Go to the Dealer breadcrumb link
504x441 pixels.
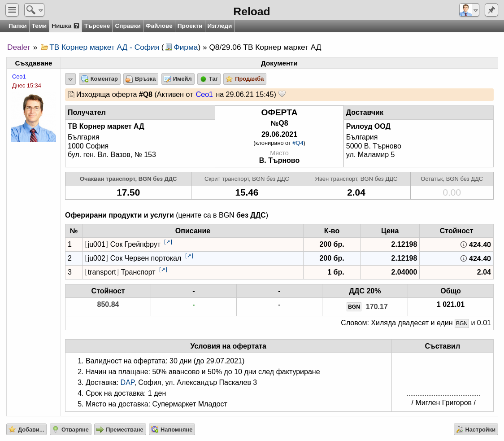pyautogui.click(x=19, y=47)
